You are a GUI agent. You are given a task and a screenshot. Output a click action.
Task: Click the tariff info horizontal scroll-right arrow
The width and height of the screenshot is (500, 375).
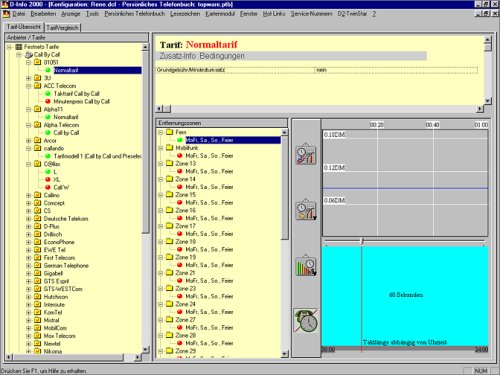click(480, 109)
